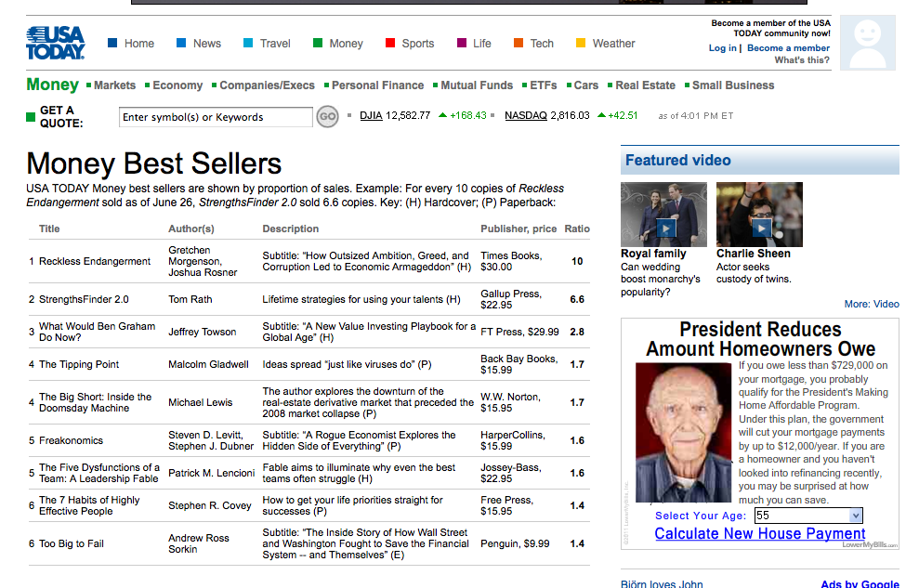This screenshot has width=919, height=588.
Task: Click the Log in link
Action: 722,48
